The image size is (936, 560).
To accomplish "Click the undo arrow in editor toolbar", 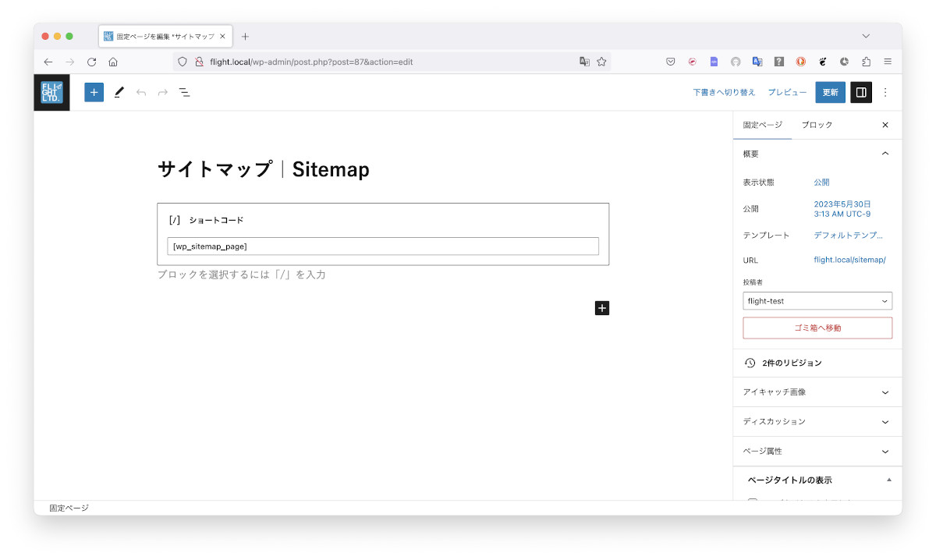I will tap(140, 92).
